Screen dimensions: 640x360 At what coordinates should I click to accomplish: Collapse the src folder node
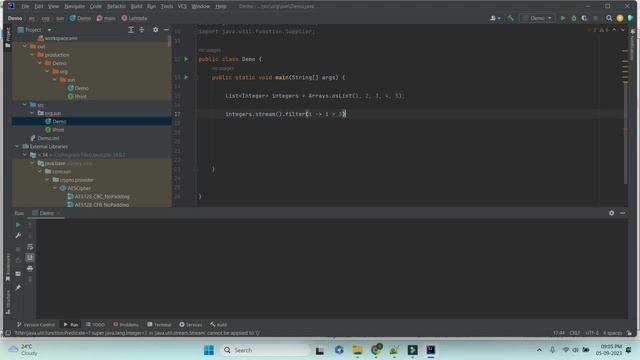coord(25,105)
